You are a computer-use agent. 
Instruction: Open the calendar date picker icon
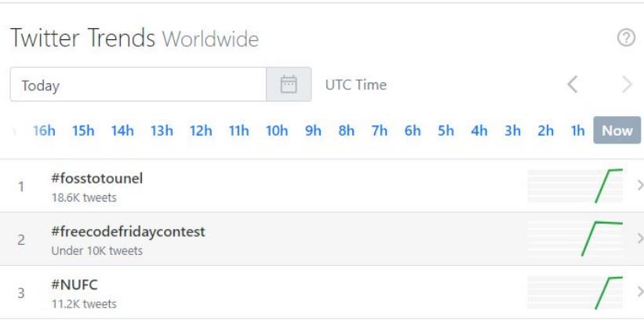click(289, 85)
